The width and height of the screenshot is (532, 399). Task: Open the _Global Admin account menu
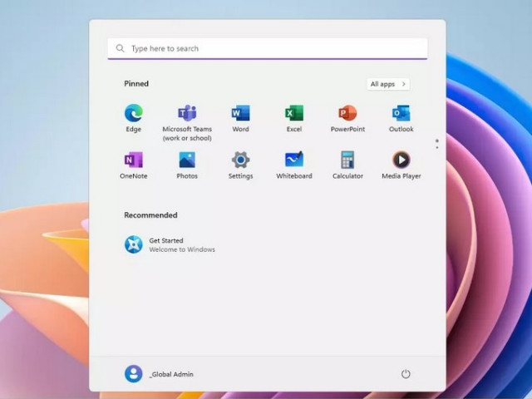tap(159, 374)
